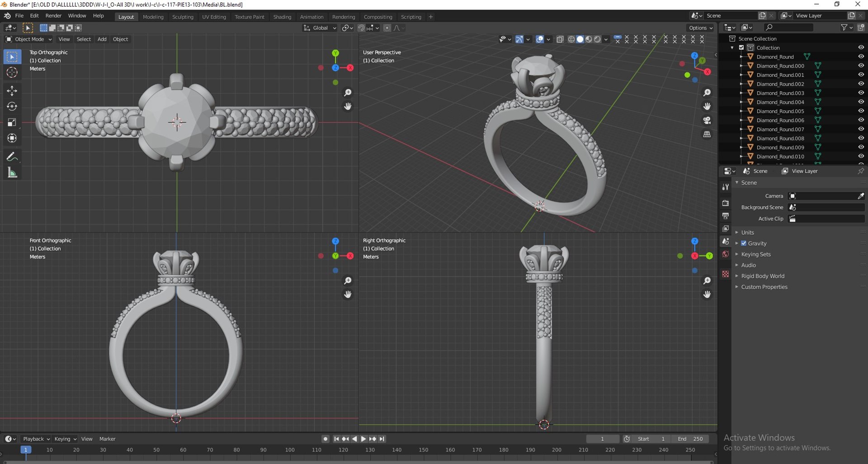Toggle camera view in User Perspective viewport

(707, 120)
